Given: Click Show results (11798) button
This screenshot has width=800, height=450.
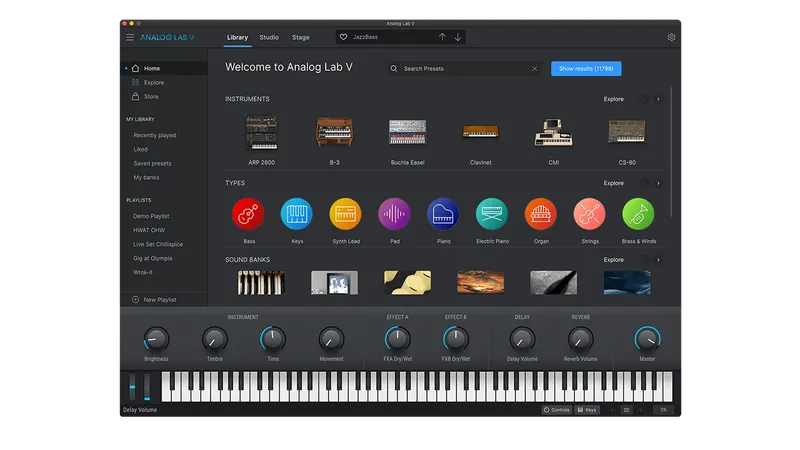Looking at the screenshot, I should 586,68.
